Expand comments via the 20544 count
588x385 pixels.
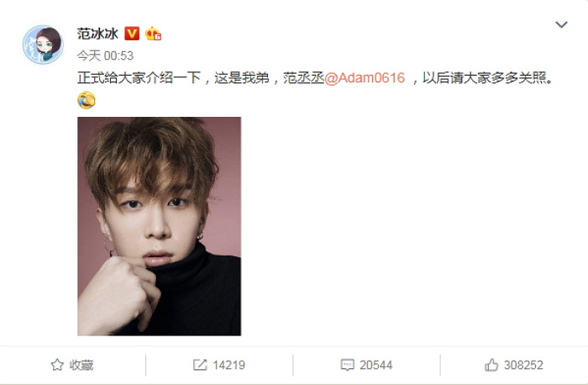click(x=376, y=365)
